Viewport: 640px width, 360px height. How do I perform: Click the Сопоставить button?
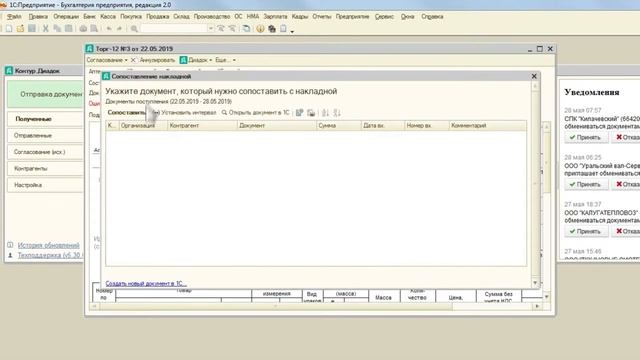point(126,113)
